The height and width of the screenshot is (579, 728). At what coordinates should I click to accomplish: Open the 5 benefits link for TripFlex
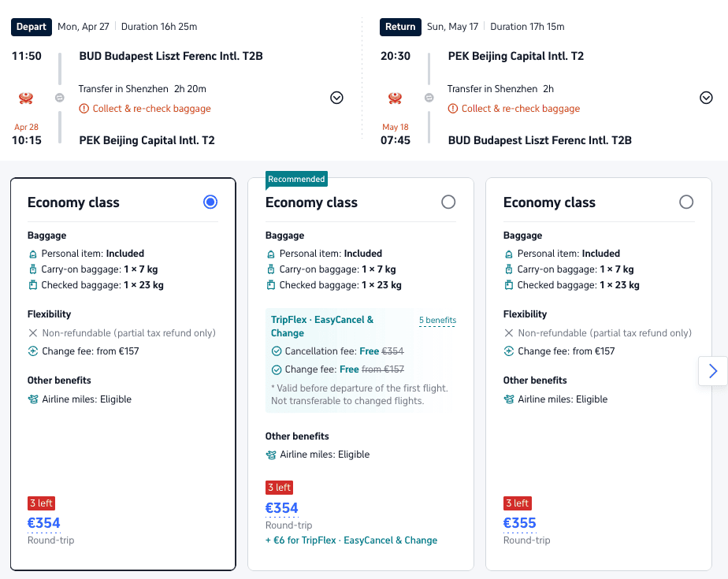[437, 321]
